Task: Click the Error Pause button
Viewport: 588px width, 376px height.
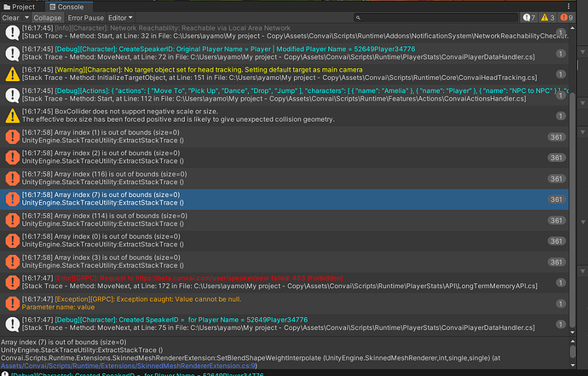Action: (x=85, y=17)
